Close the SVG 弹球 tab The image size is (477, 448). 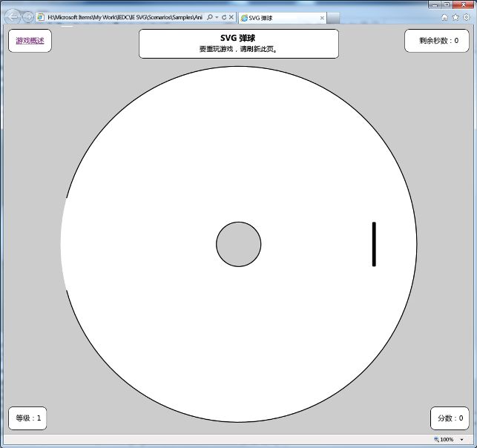(x=322, y=18)
